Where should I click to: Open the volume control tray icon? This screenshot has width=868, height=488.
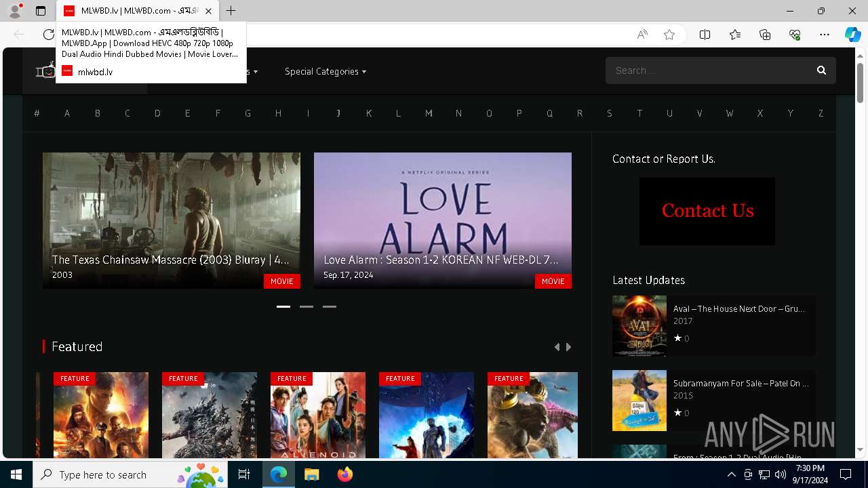click(781, 474)
